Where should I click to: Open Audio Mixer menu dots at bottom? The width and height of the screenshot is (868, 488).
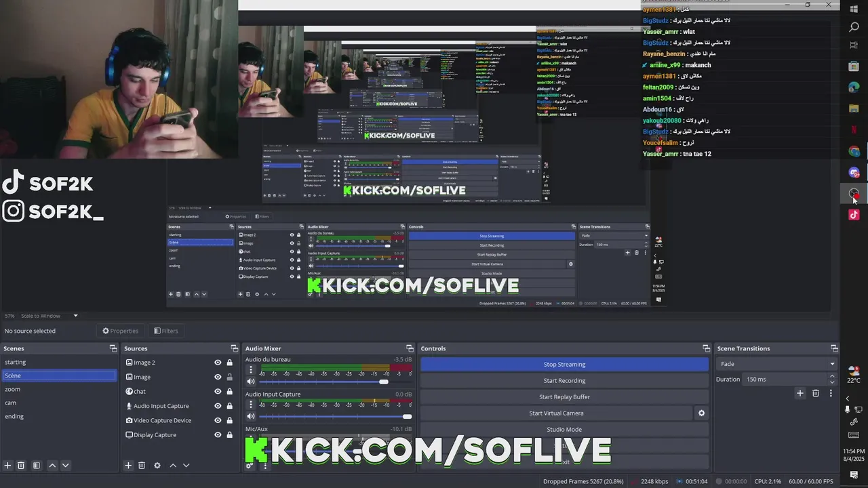point(265,466)
